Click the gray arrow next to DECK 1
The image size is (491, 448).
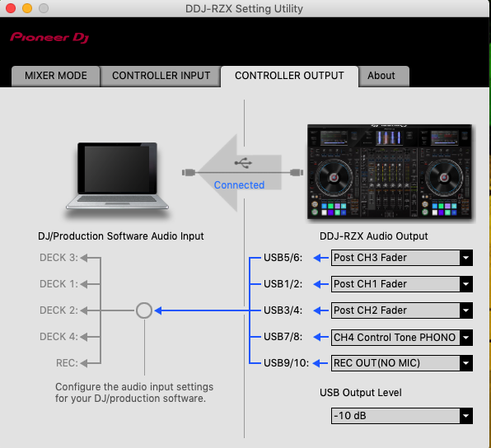pos(84,284)
